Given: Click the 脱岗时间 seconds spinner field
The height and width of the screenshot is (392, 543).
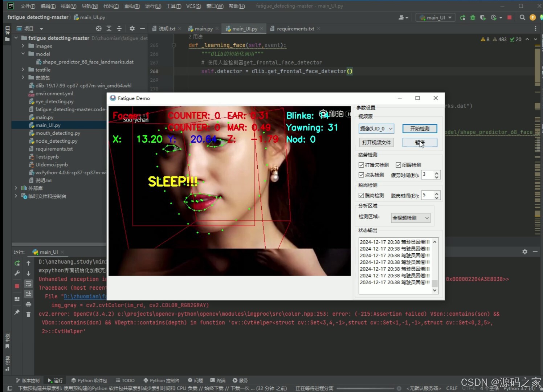Looking at the screenshot, I should (x=431, y=195).
